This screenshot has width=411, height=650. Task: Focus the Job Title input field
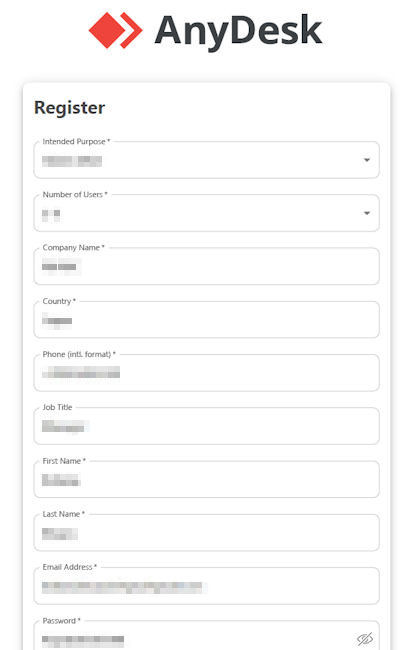click(206, 426)
